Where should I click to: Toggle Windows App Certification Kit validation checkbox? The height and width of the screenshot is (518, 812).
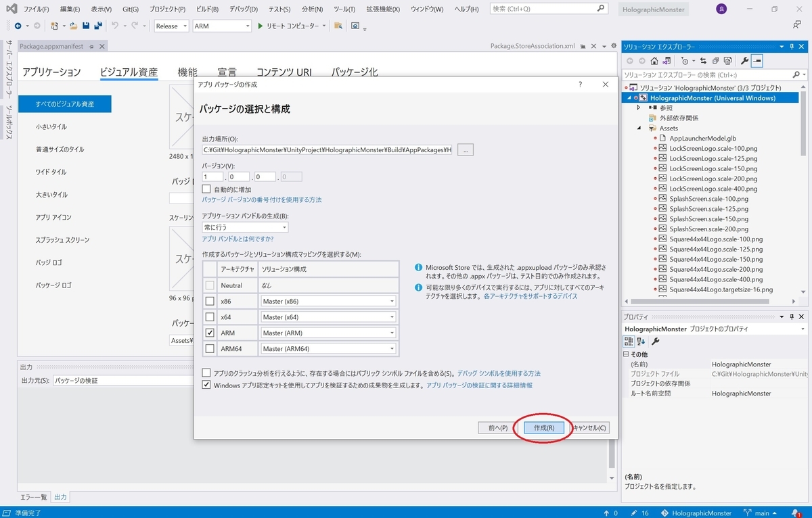tap(207, 385)
